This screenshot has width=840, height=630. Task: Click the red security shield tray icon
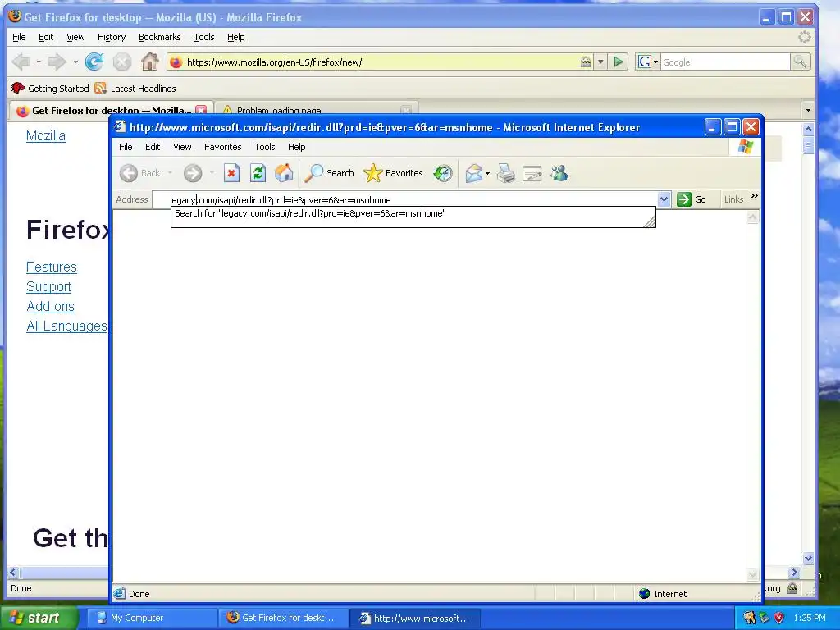coord(779,618)
